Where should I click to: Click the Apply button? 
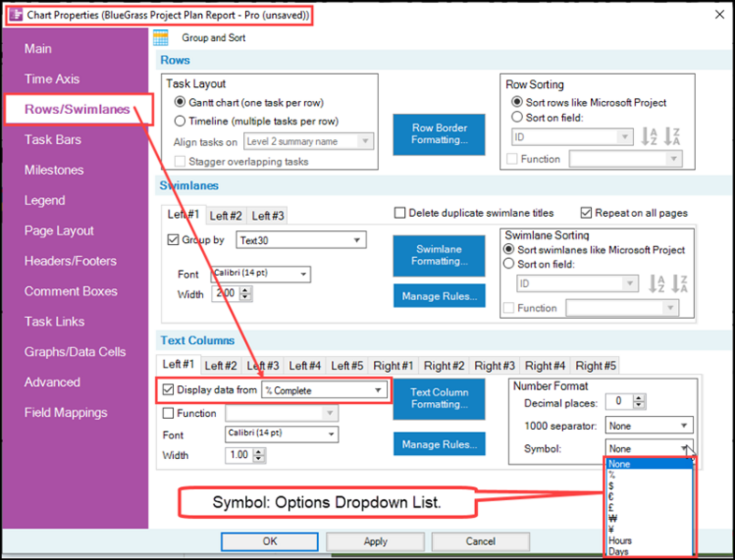[x=376, y=541]
